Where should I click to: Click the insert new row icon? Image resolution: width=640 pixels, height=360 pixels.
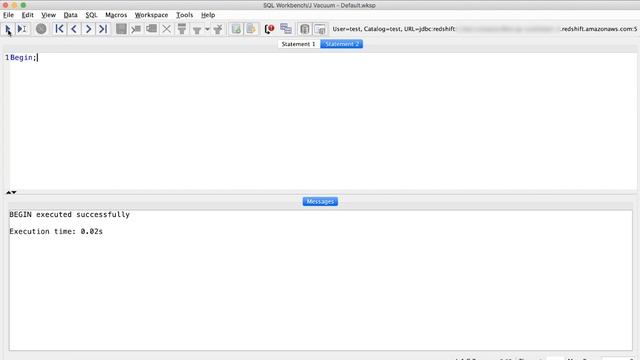136,29
